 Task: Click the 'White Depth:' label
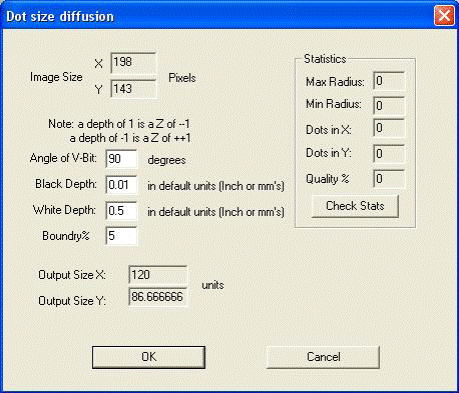[64, 210]
